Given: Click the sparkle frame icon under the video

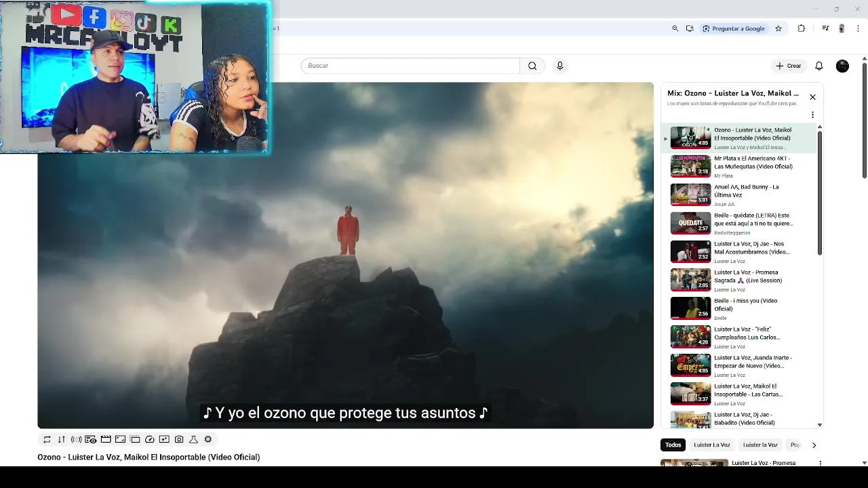Looking at the screenshot, I should click(164, 439).
